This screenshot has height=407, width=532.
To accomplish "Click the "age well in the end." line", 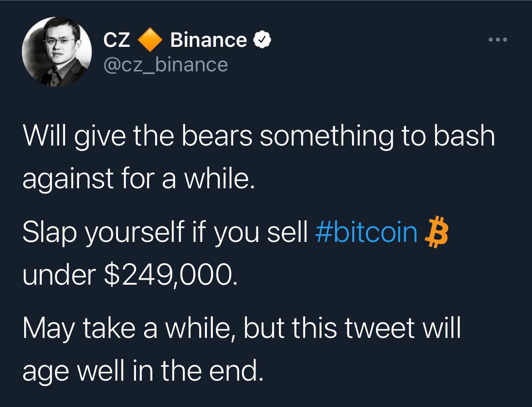I will (x=142, y=372).
